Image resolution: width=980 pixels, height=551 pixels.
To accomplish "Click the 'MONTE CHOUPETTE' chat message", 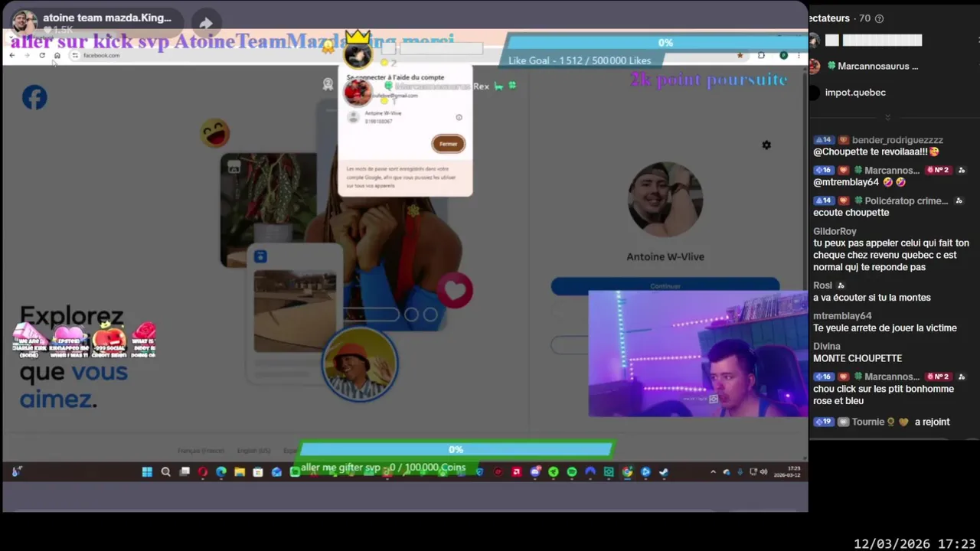I will pos(857,358).
